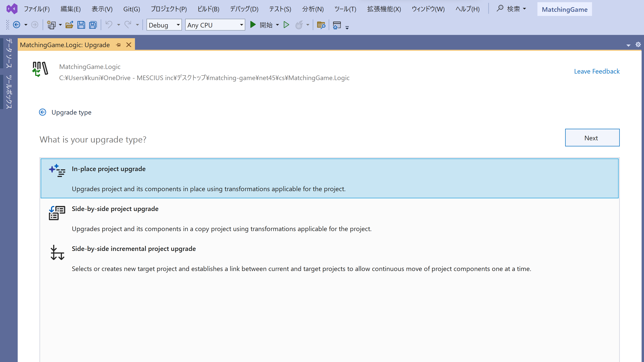Select In-place project upgrade option
Image resolution: width=644 pixels, height=362 pixels.
(x=330, y=178)
